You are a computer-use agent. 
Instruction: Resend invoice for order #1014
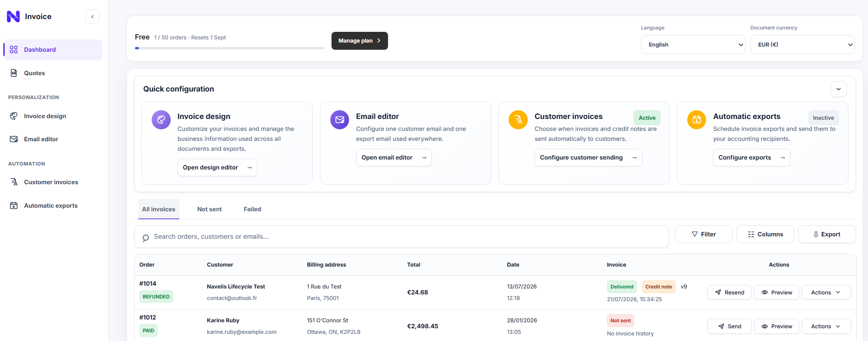tap(730, 292)
